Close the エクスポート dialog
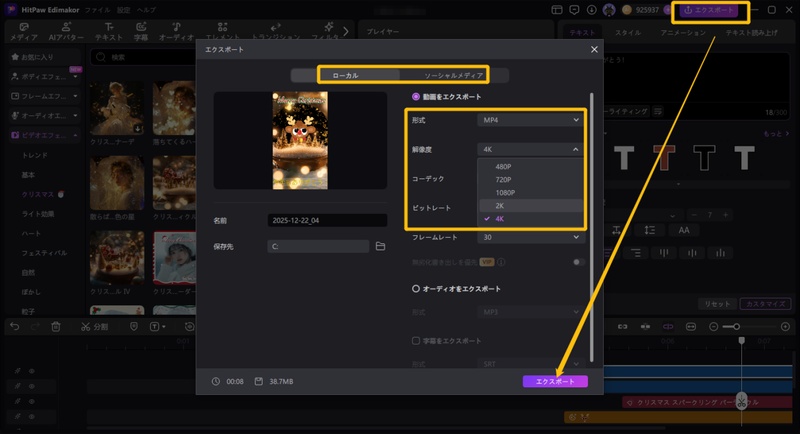Screen dimensions: 800x434 click(594, 49)
